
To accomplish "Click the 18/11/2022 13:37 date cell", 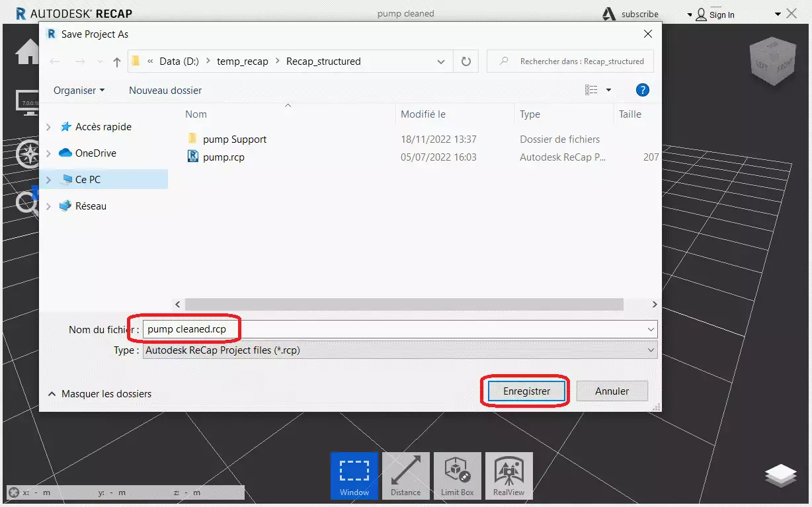I will click(x=438, y=139).
